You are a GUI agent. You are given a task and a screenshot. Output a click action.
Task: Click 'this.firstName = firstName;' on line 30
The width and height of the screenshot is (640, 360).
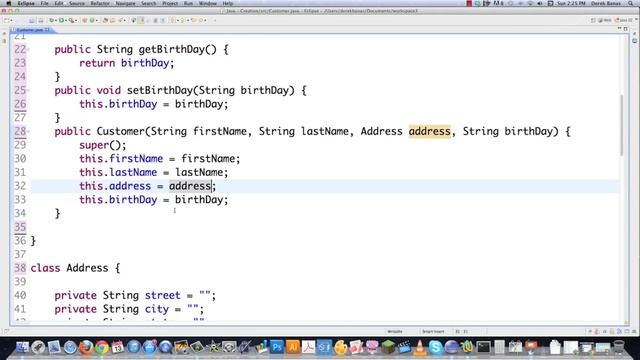click(160, 159)
